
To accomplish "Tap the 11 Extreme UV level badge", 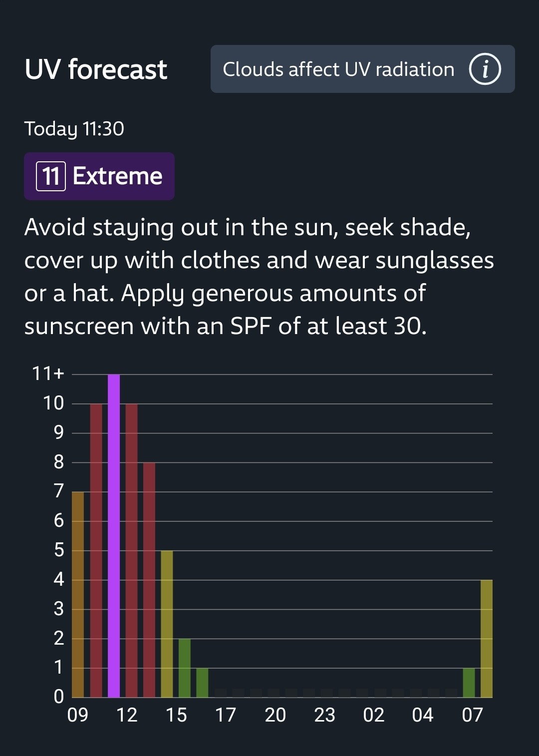I will [99, 176].
